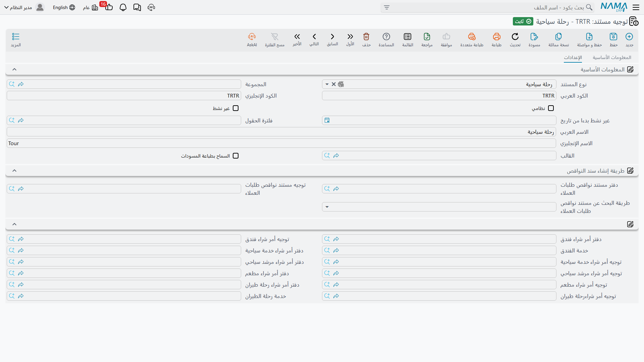Search lookup for خدمة رحلة الطيران
The image size is (644, 362).
pyautogui.click(x=12, y=296)
